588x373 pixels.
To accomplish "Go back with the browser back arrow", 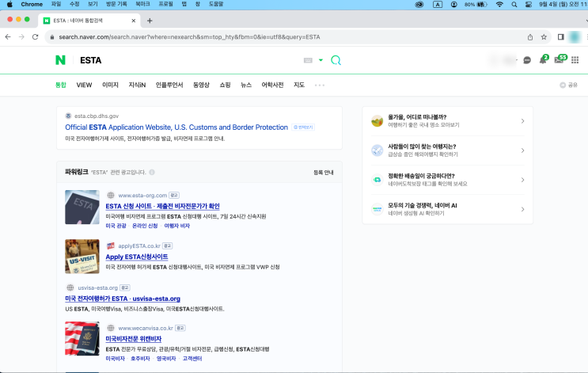I will [x=8, y=36].
